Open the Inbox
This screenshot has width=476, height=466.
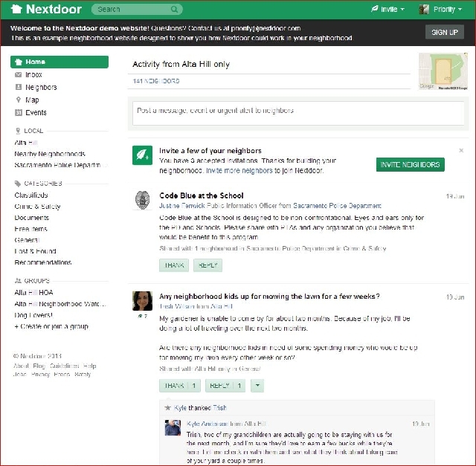point(33,74)
